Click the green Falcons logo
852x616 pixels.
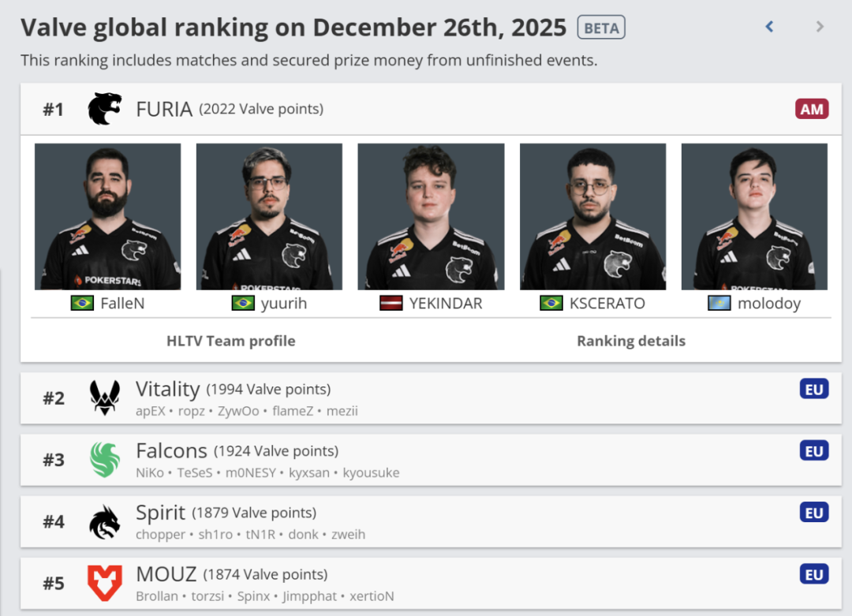click(x=104, y=459)
